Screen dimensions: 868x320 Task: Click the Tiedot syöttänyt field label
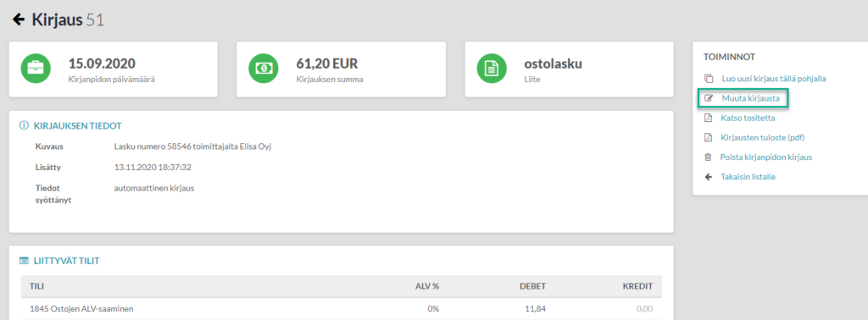(x=53, y=194)
